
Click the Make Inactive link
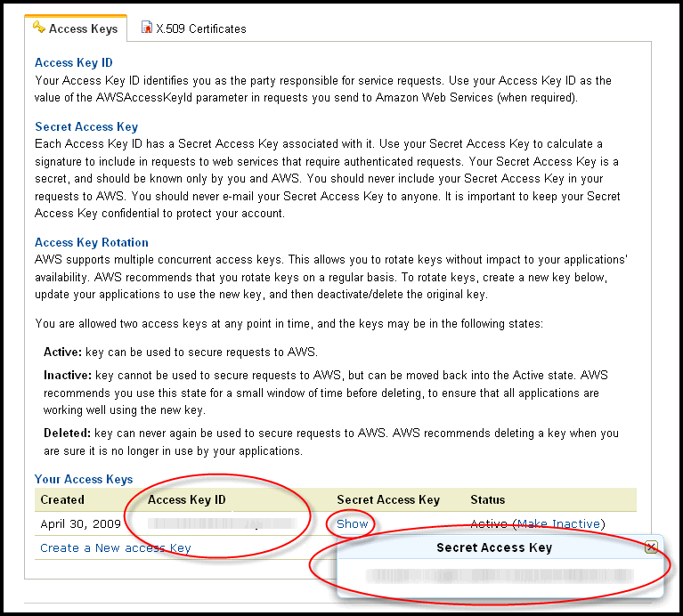558,523
